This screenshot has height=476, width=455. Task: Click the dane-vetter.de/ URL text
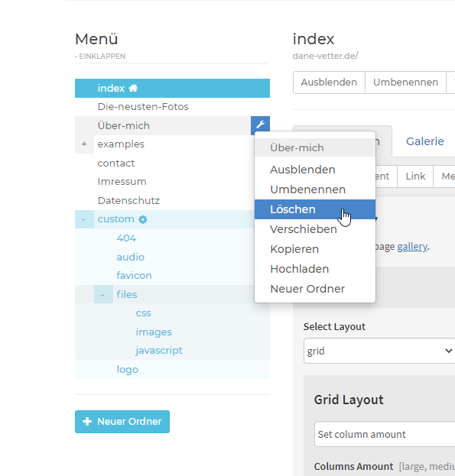coord(325,56)
